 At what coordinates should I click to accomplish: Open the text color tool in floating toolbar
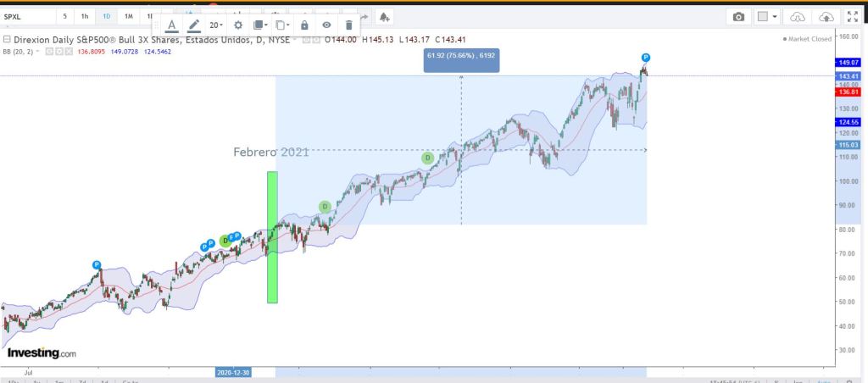pos(172,25)
